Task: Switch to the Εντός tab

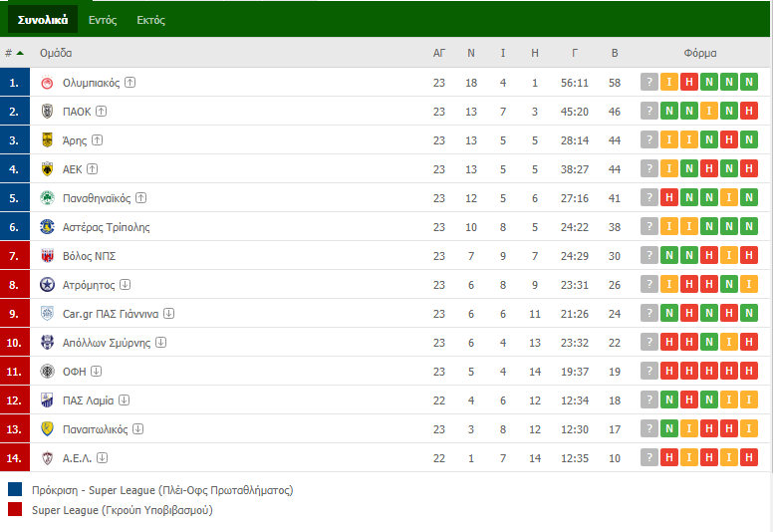Action: (103, 20)
